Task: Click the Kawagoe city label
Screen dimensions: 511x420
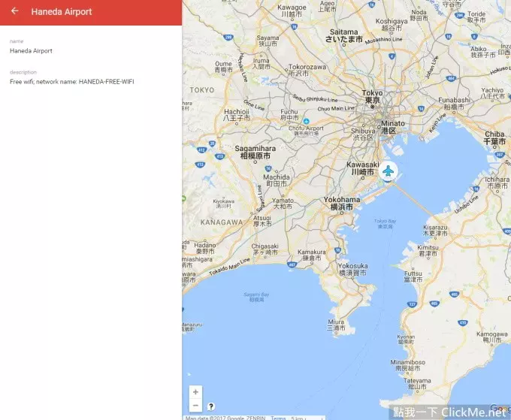Action: tap(292, 11)
